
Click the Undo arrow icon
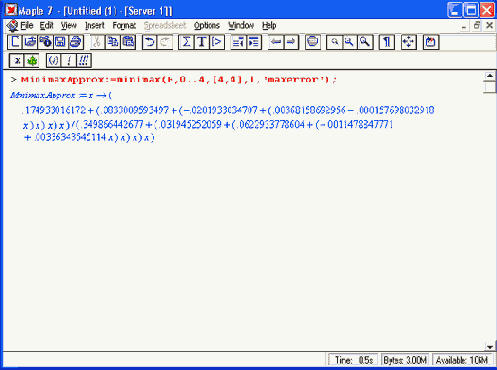(149, 42)
